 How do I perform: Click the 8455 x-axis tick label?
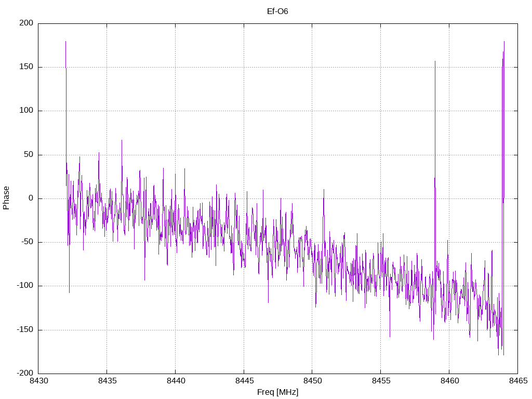click(x=381, y=381)
